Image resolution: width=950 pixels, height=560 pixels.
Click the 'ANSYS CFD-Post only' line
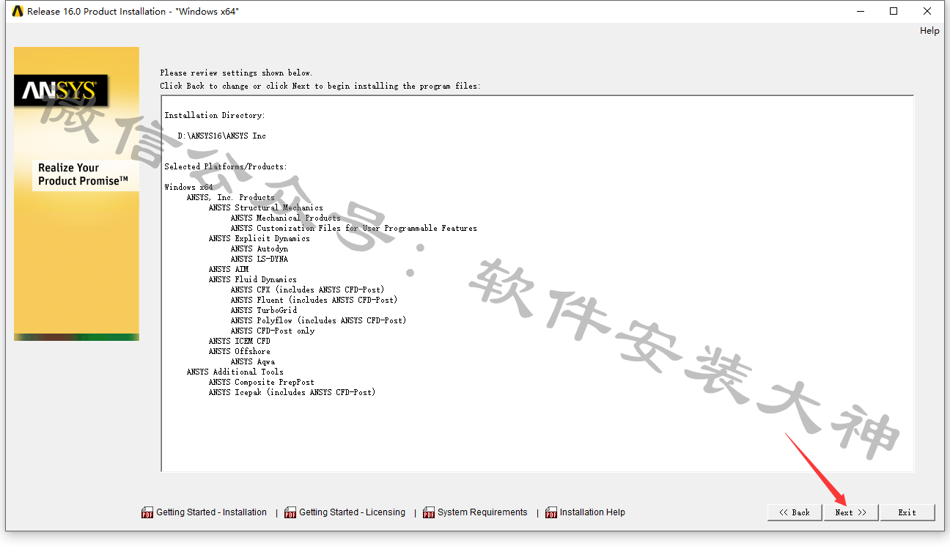click(x=272, y=331)
